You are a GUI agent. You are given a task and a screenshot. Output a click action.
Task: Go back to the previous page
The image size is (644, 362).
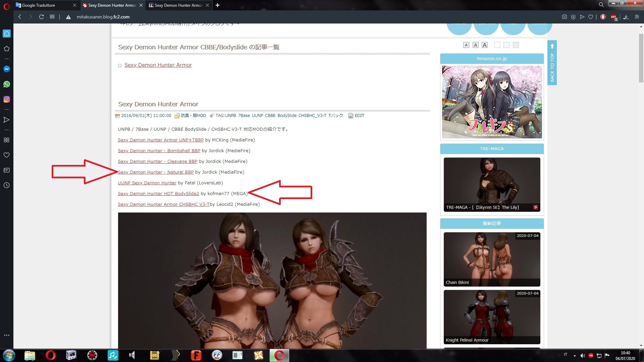[x=20, y=17]
